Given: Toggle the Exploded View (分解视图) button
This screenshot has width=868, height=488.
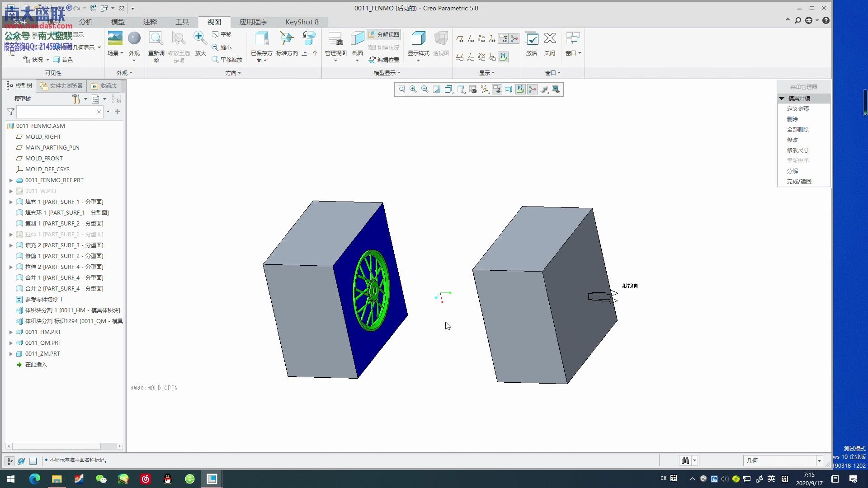Looking at the screenshot, I should pyautogui.click(x=384, y=34).
